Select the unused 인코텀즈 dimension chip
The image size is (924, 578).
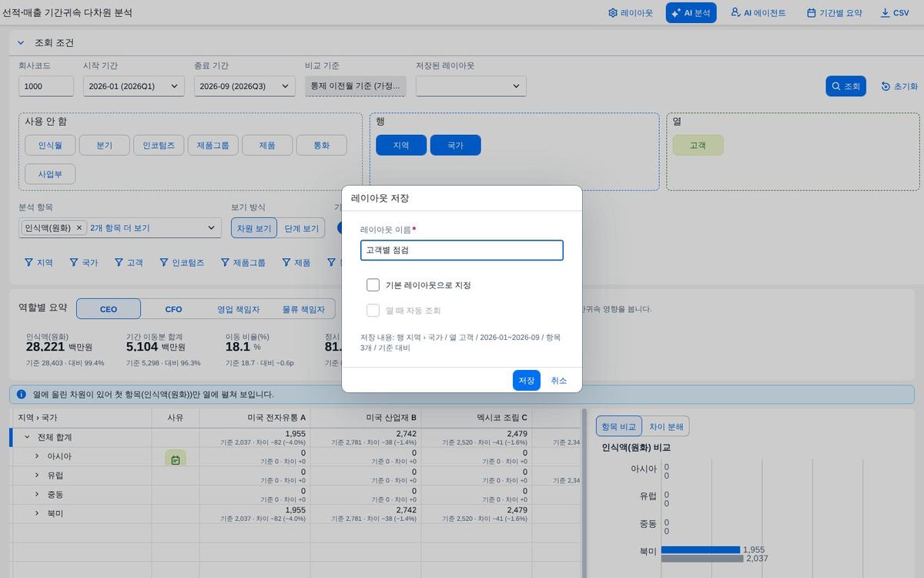pyautogui.click(x=159, y=145)
